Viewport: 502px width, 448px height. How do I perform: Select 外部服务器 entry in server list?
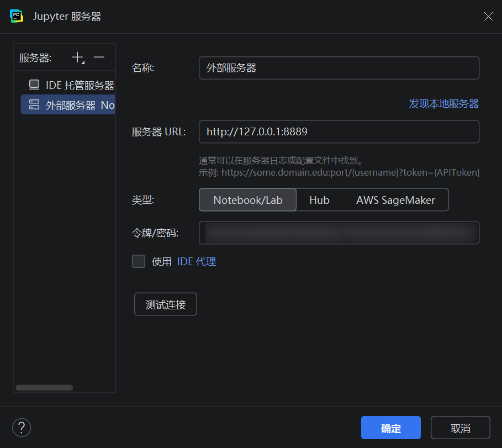tap(68, 105)
